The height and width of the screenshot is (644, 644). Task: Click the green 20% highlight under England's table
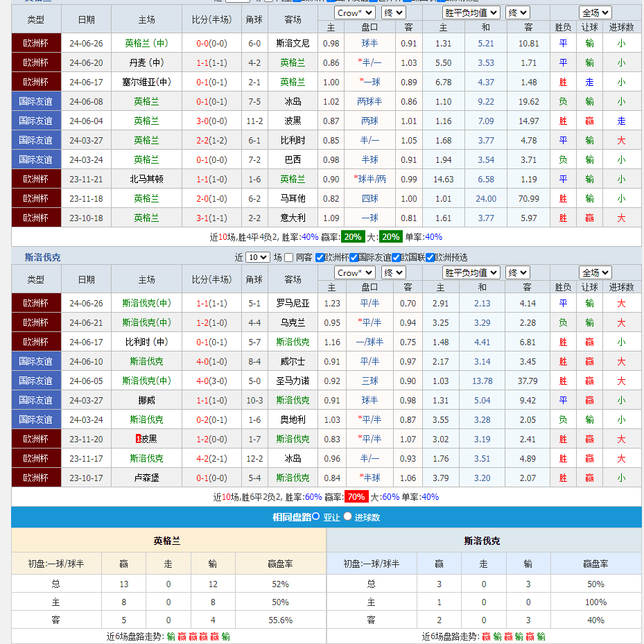click(x=354, y=236)
